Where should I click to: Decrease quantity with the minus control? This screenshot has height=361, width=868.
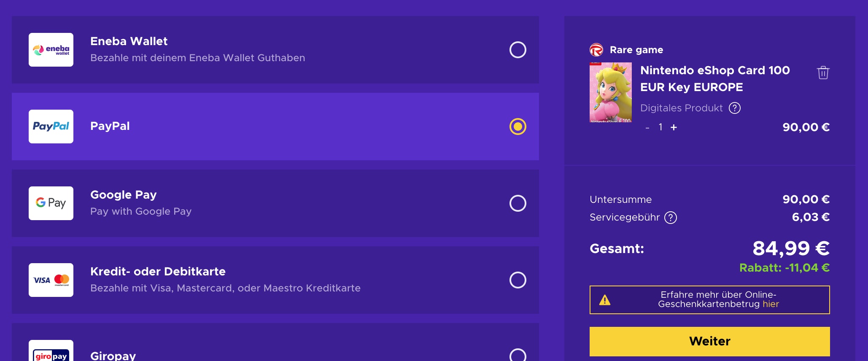tap(647, 127)
